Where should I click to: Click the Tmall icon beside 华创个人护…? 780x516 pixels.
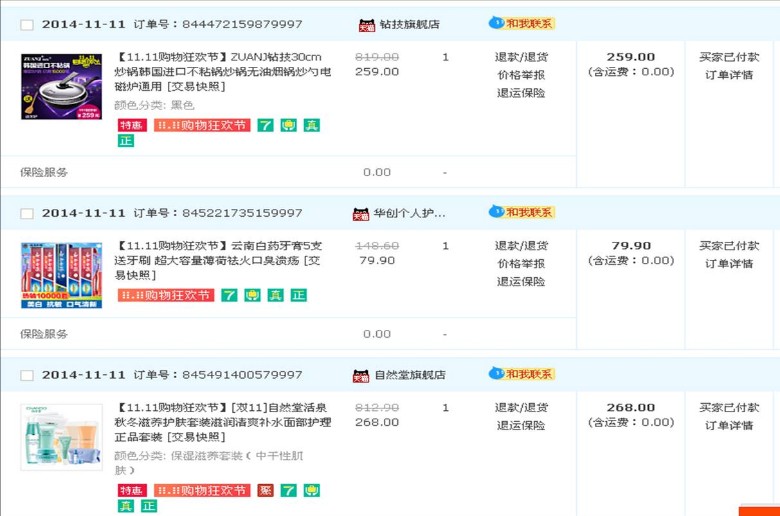coord(361,214)
